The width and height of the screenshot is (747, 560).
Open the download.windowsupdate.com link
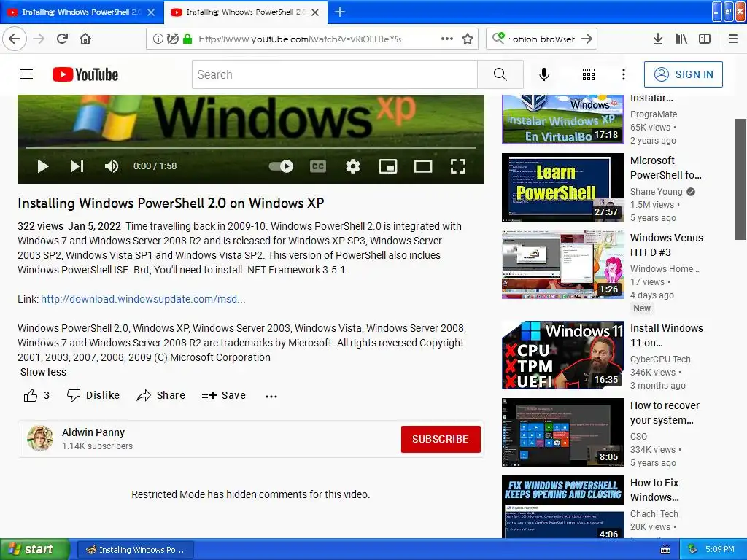(x=143, y=299)
